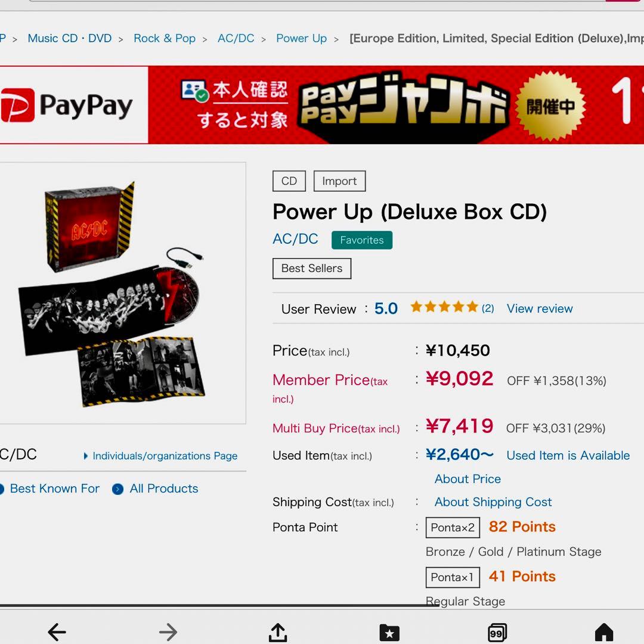Go to browser home icon
Viewport: 644px width, 644px height.
(x=603, y=632)
